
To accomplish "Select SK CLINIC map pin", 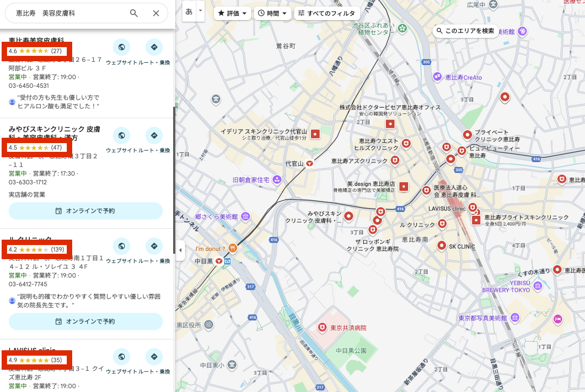I will pyautogui.click(x=441, y=246).
